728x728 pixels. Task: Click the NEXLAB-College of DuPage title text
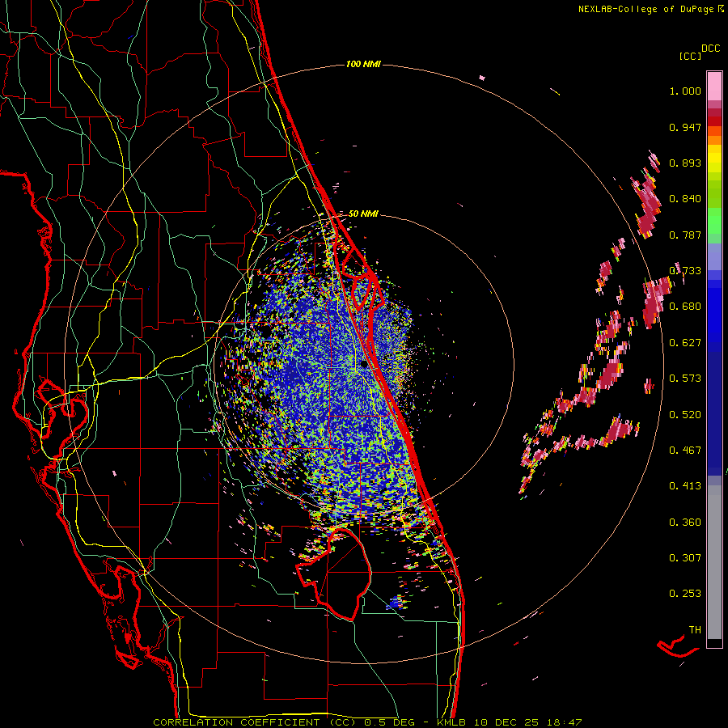point(646,9)
